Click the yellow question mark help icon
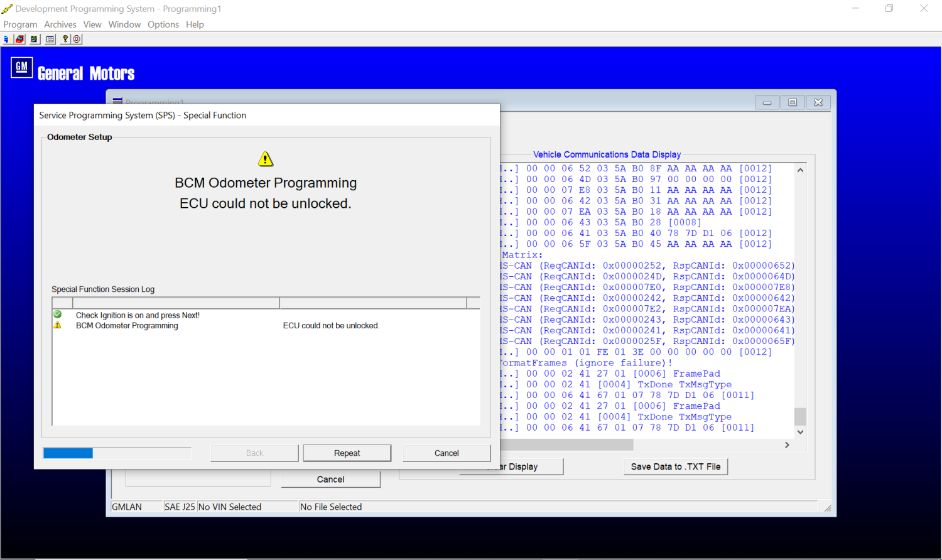 pos(65,39)
